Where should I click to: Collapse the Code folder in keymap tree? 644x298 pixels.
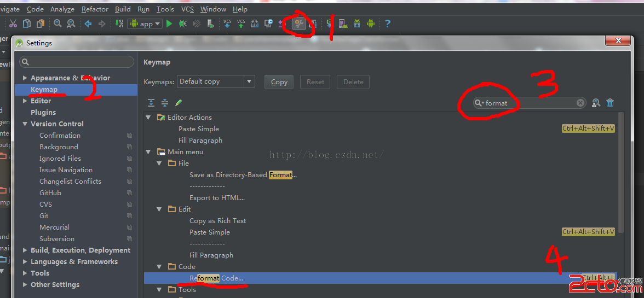point(159,266)
